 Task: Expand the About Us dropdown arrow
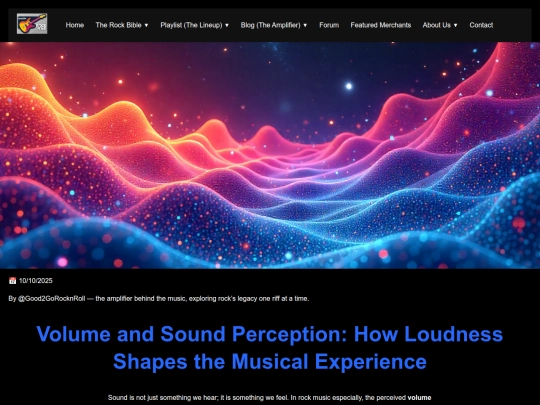pyautogui.click(x=456, y=25)
